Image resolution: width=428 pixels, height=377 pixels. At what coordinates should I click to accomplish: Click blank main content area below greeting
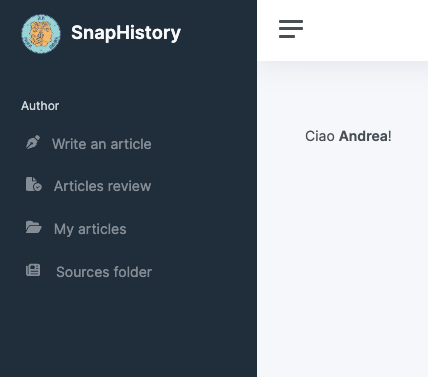343,260
